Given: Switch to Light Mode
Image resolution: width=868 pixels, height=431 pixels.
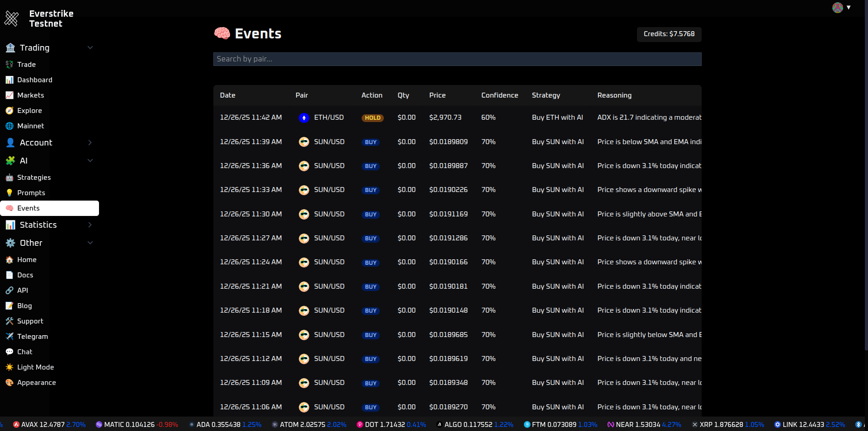Looking at the screenshot, I should coord(35,367).
